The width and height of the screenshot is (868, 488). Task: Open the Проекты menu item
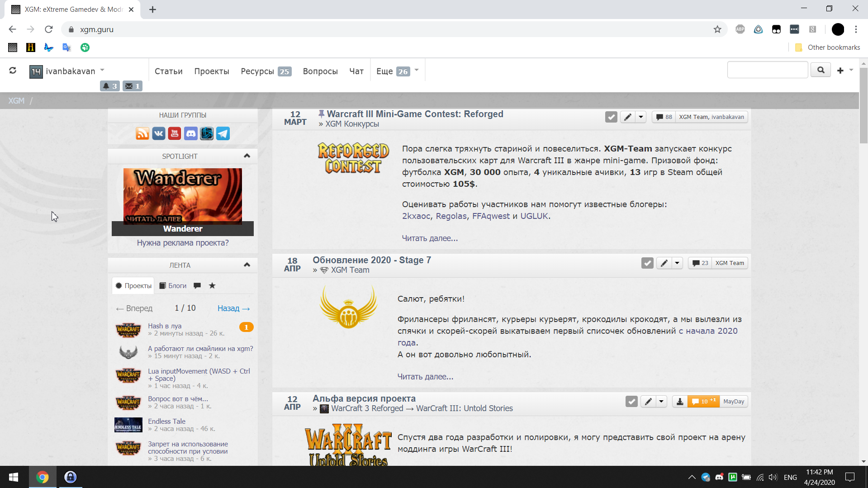(212, 71)
